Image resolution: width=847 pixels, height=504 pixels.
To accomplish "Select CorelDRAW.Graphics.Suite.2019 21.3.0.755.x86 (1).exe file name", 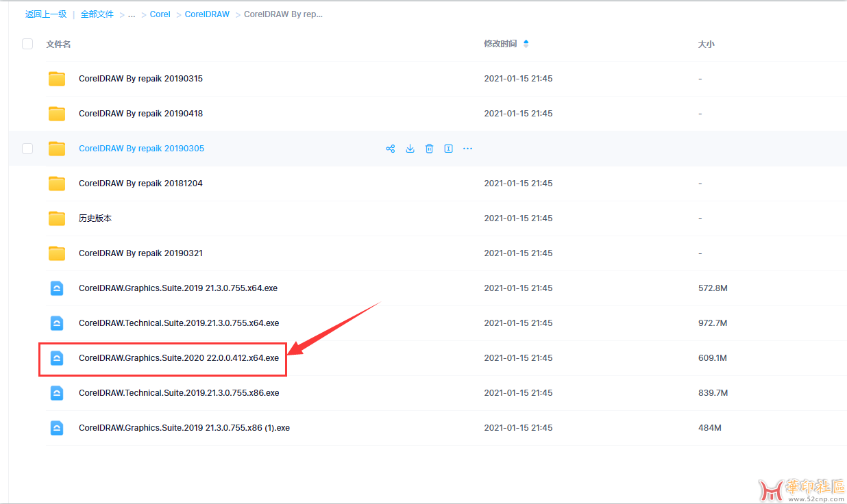I will click(184, 428).
